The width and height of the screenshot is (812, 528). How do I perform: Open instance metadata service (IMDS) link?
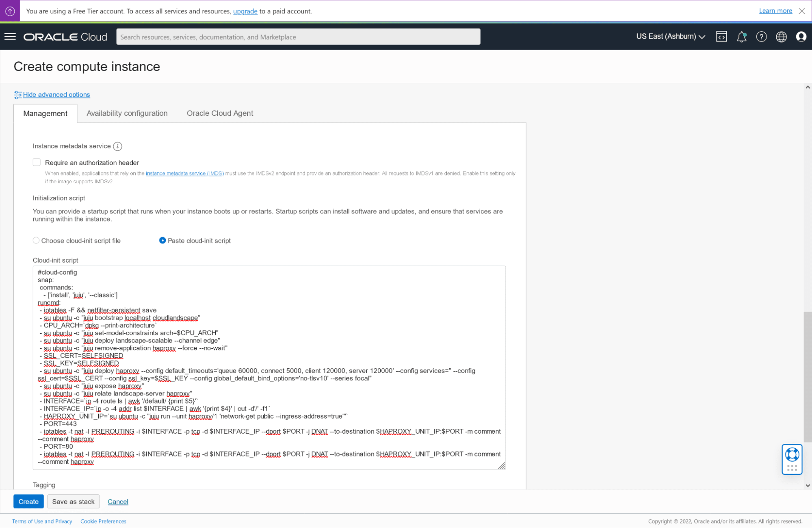point(185,174)
